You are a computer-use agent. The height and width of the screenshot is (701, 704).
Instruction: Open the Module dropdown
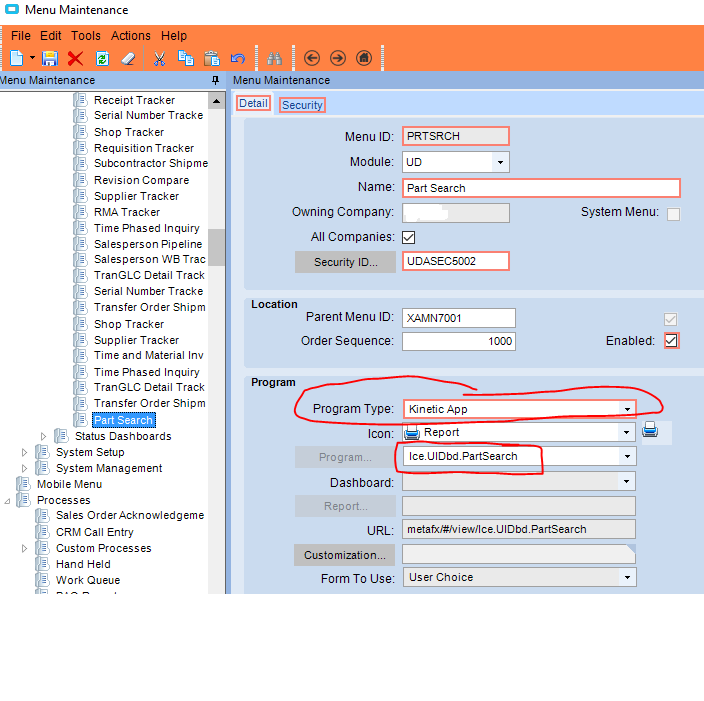pos(500,162)
